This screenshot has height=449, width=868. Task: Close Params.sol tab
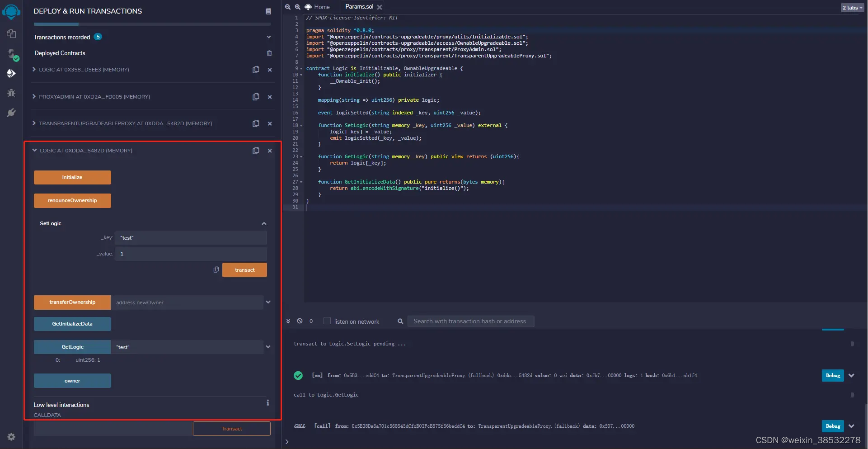click(380, 7)
